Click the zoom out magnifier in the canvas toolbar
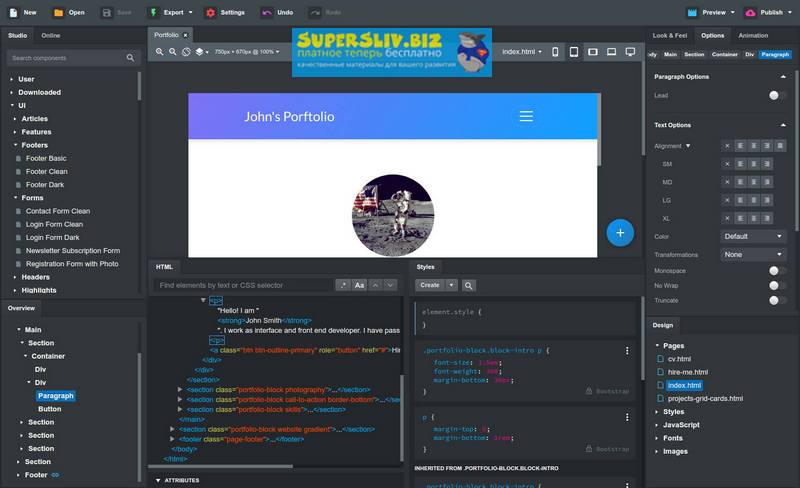 click(173, 52)
